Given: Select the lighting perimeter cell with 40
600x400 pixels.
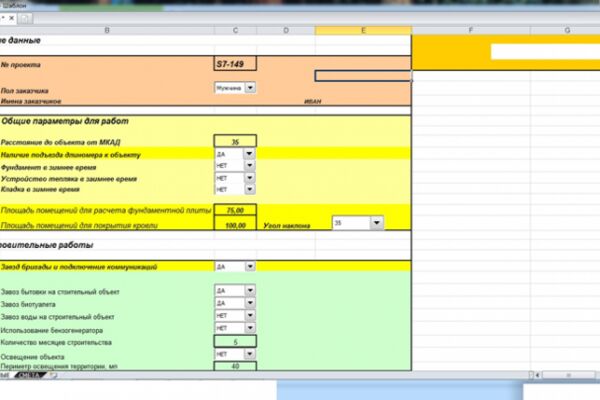Looking at the screenshot, I should pos(235,366).
